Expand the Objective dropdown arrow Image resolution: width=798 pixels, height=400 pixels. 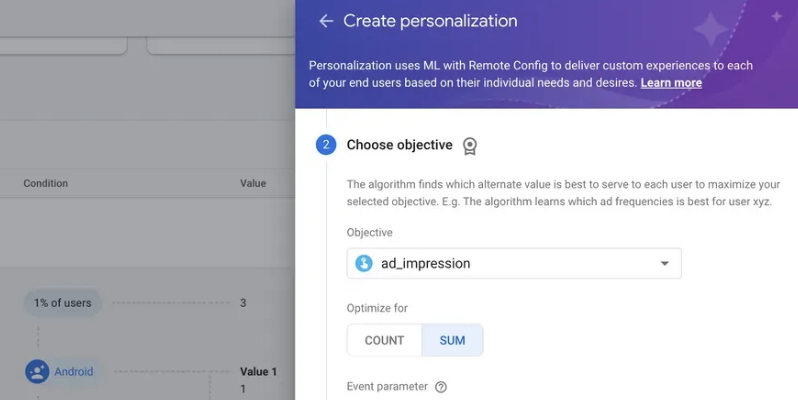664,264
